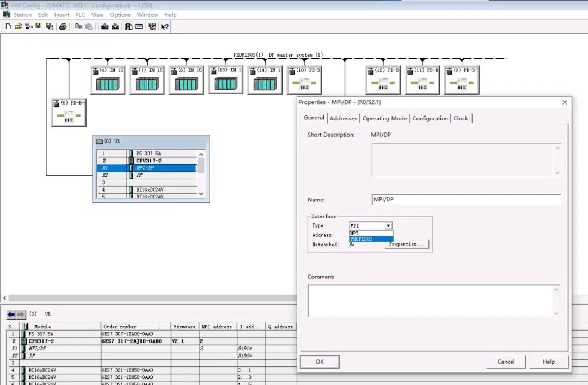The image size is (588, 385).
Task: Choose MPI in the Type list
Action: click(x=371, y=234)
